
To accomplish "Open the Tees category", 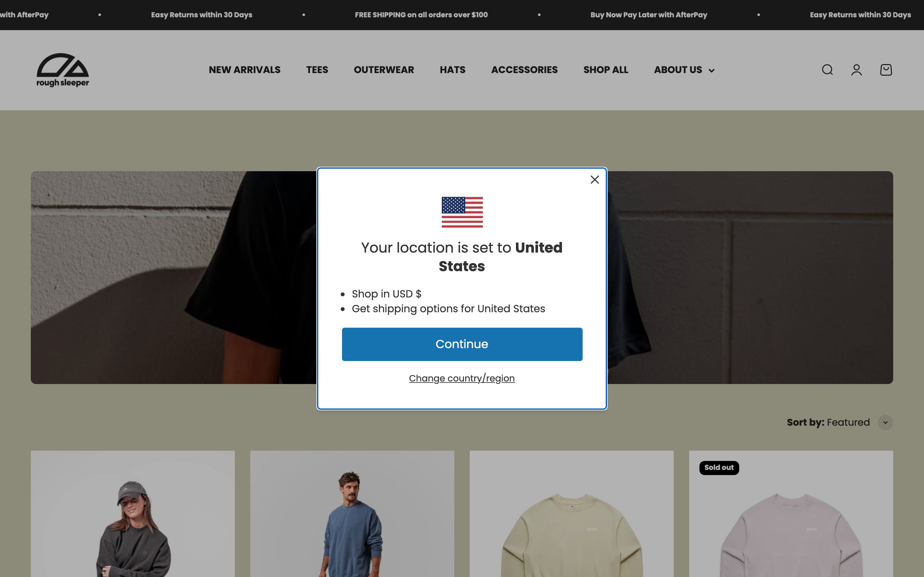I will tap(317, 70).
